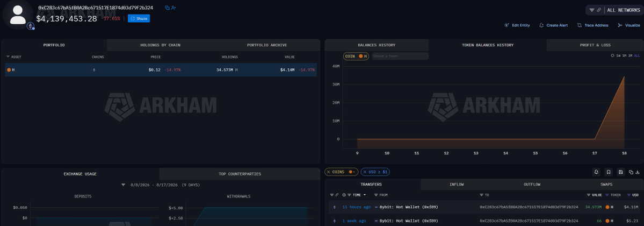The width and height of the screenshot is (644, 226).
Task: Click the recipient address in the 11 hours ago row
Action: tap(529, 207)
